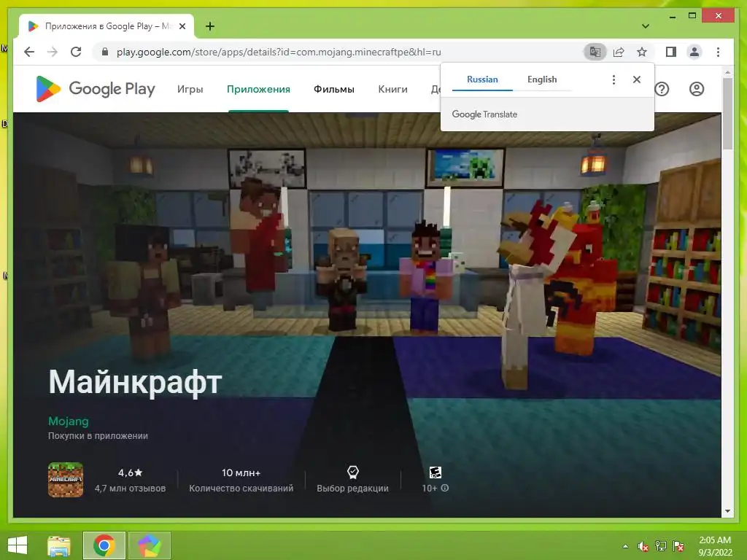Open the Приложения section
Viewport: 747px width, 560px height.
pos(258,89)
